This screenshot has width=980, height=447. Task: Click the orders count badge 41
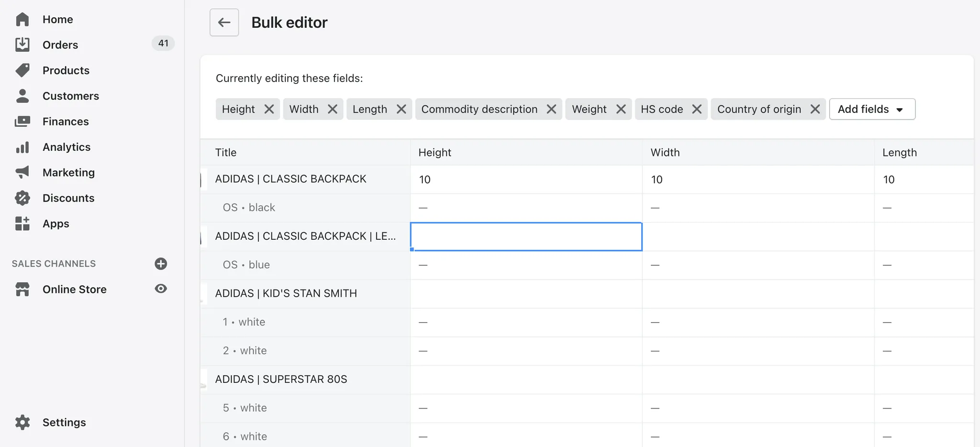[163, 43]
